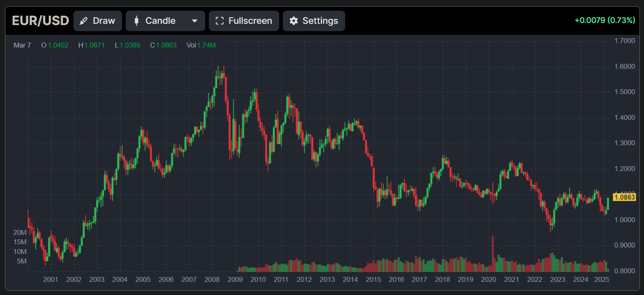Switch chart to Fullscreen mode

pyautogui.click(x=244, y=21)
